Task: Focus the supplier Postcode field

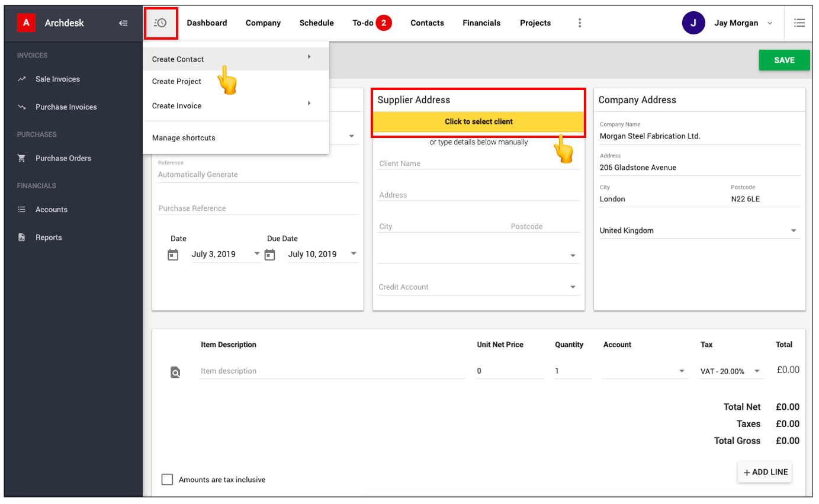Action: (545, 227)
